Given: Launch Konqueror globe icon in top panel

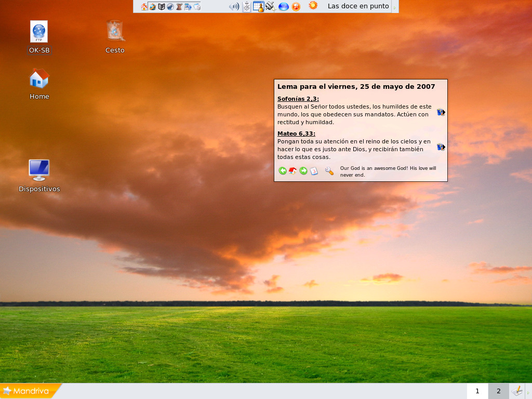Looking at the screenshot, I should 170,7.
